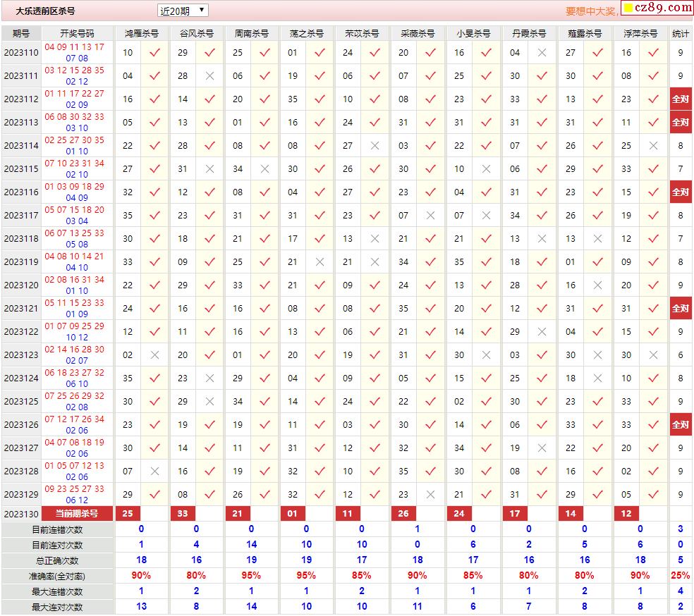The width and height of the screenshot is (694, 616).
Task: Open the 近20期 period range dropdown
Action: (x=183, y=11)
